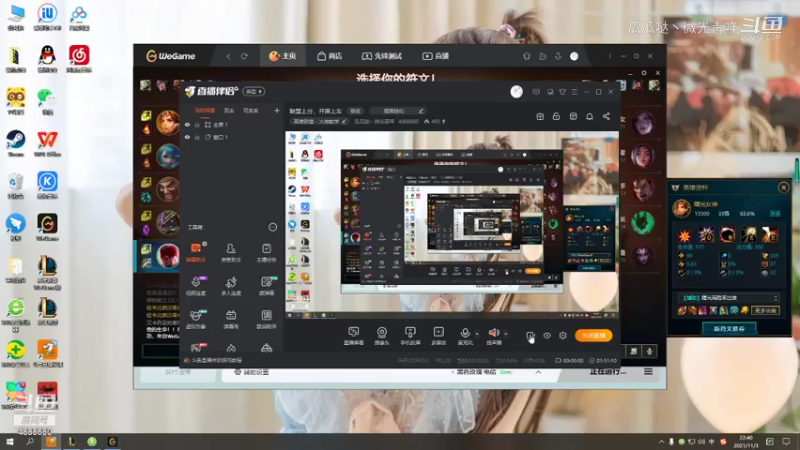Open the LoL client hamburger menu at bottom right

coord(648,372)
